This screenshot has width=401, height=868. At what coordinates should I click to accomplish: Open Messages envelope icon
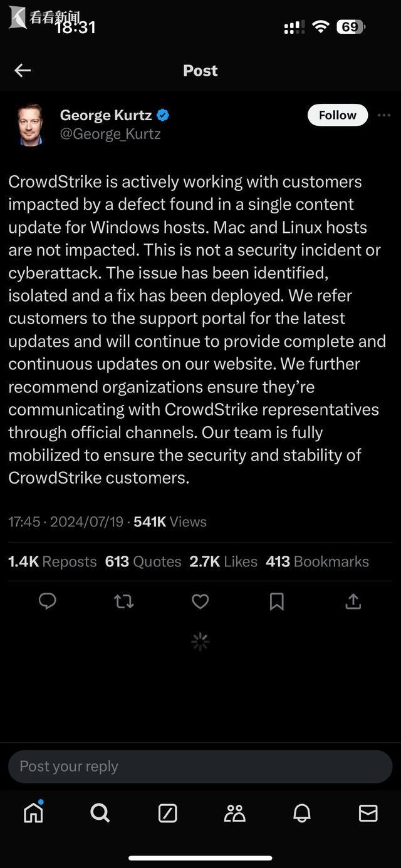[368, 813]
